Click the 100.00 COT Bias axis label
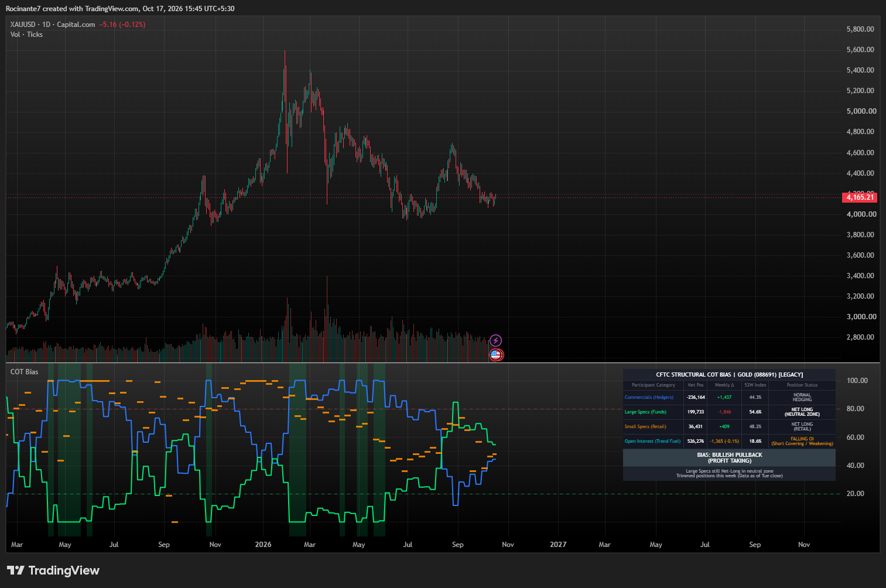The height and width of the screenshot is (588, 886). point(857,381)
